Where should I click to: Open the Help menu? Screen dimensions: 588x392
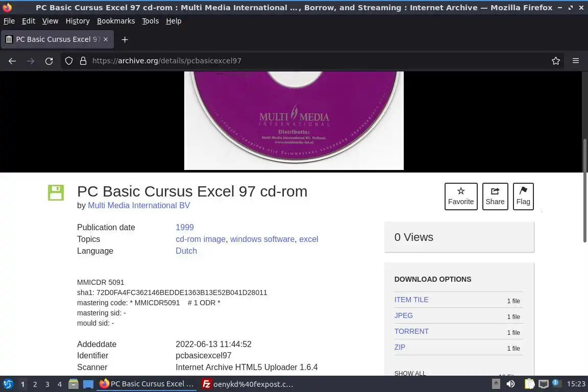tap(174, 21)
